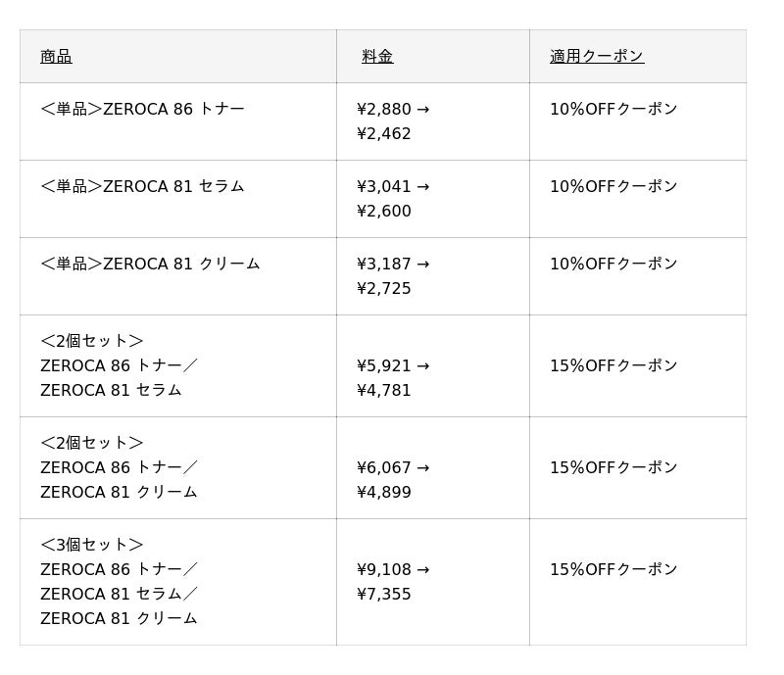Select the 3個セット product cell
The height and width of the screenshot is (675, 784).
pos(119,581)
